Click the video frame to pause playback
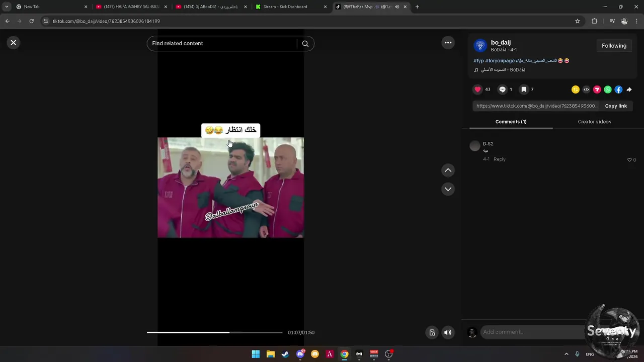 (230, 188)
